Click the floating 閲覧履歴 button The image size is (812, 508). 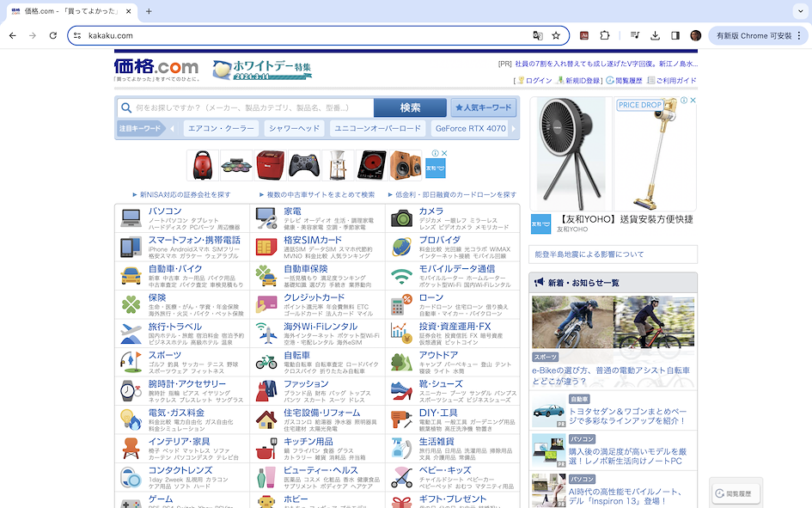coord(736,493)
